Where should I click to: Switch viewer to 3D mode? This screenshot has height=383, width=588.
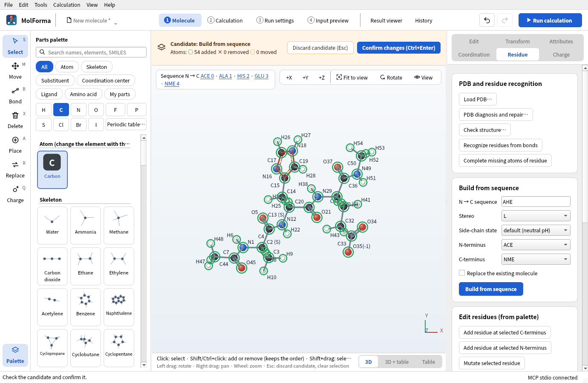369,362
